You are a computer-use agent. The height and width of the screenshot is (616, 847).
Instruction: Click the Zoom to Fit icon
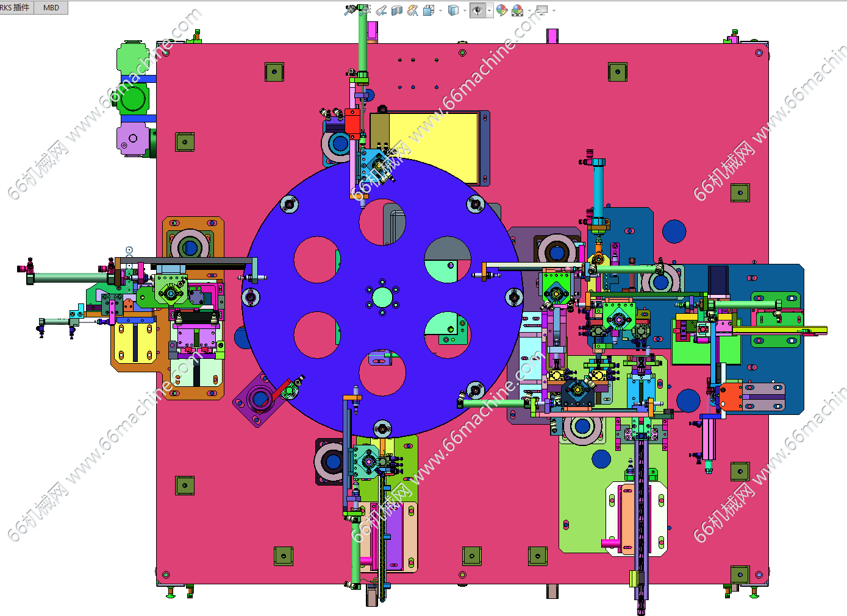pos(349,10)
